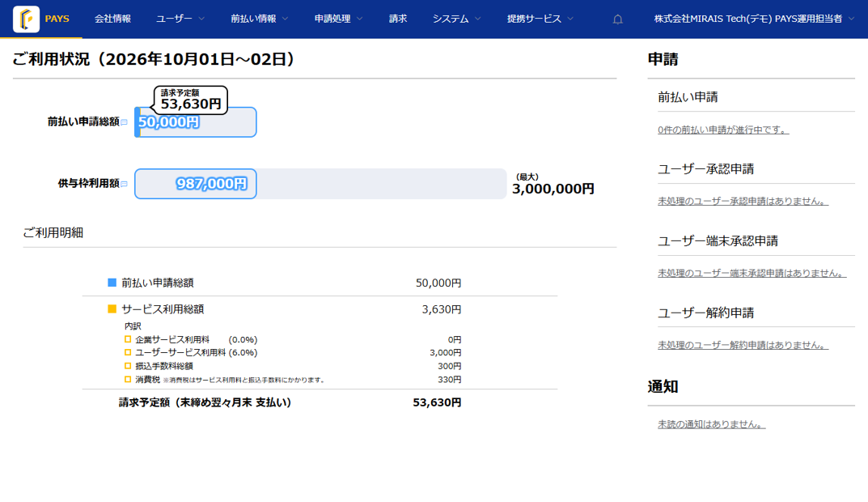Screen dimensions: 868x502
Task: Click the 3,000円 user service fee value
Action: click(445, 353)
